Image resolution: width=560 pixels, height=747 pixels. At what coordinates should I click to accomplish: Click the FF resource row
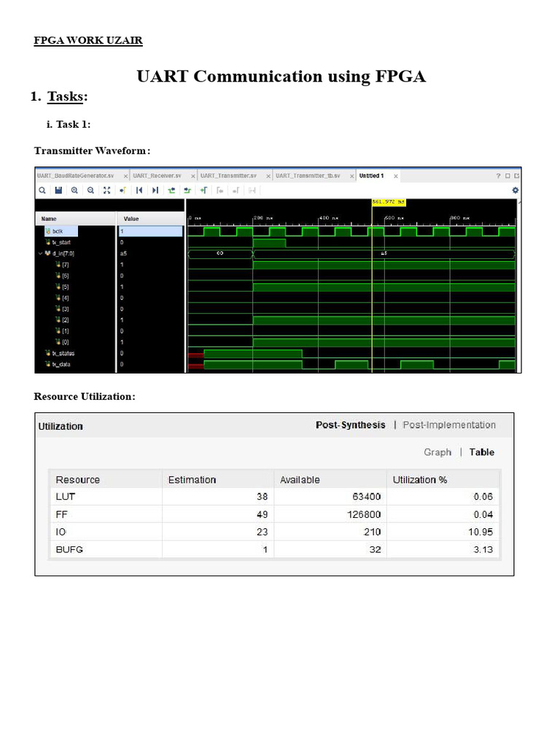(275, 514)
